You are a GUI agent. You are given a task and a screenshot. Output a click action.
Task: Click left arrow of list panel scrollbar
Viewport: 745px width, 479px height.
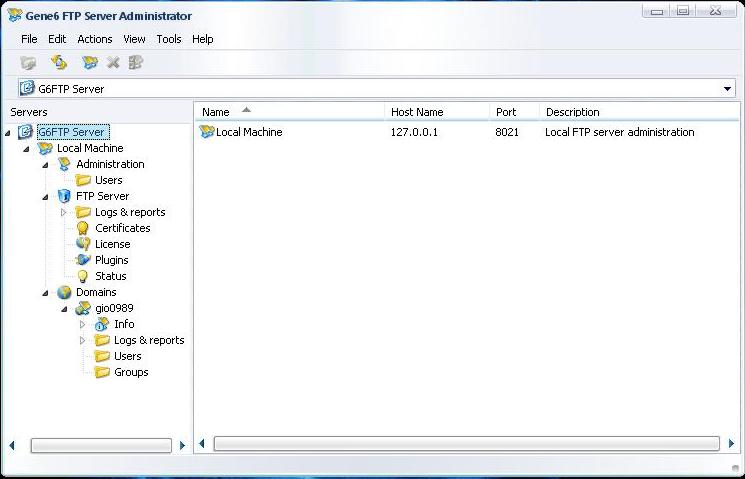(x=201, y=444)
